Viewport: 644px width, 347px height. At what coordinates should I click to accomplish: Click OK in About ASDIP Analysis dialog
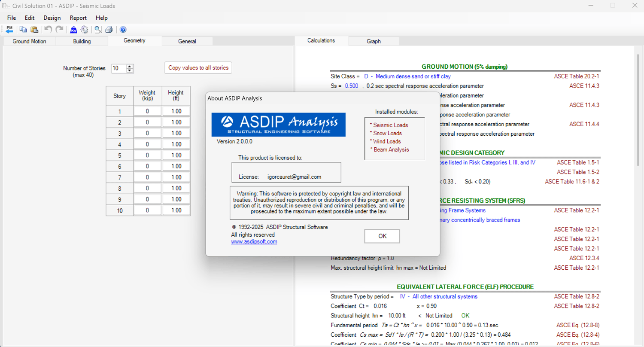point(382,236)
